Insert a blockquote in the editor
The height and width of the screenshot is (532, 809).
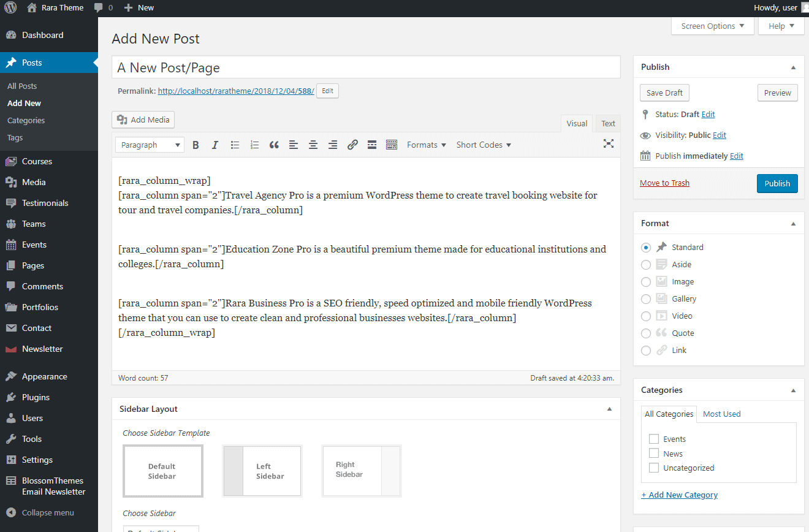[274, 145]
